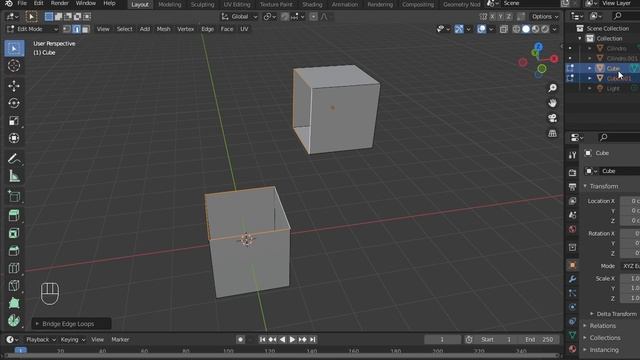Select the Add Cube tool
Viewport: 640px width, 360px height.
14,196
